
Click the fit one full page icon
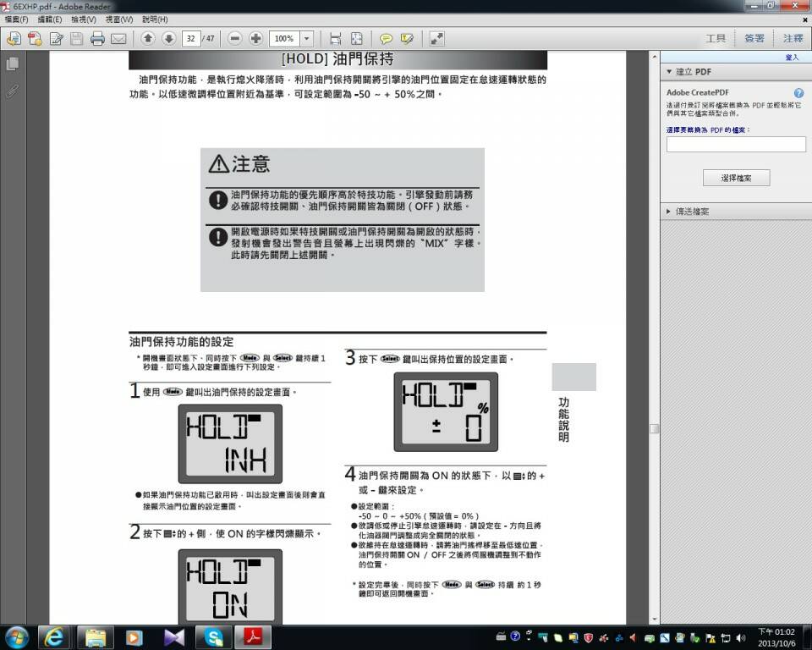pos(357,38)
